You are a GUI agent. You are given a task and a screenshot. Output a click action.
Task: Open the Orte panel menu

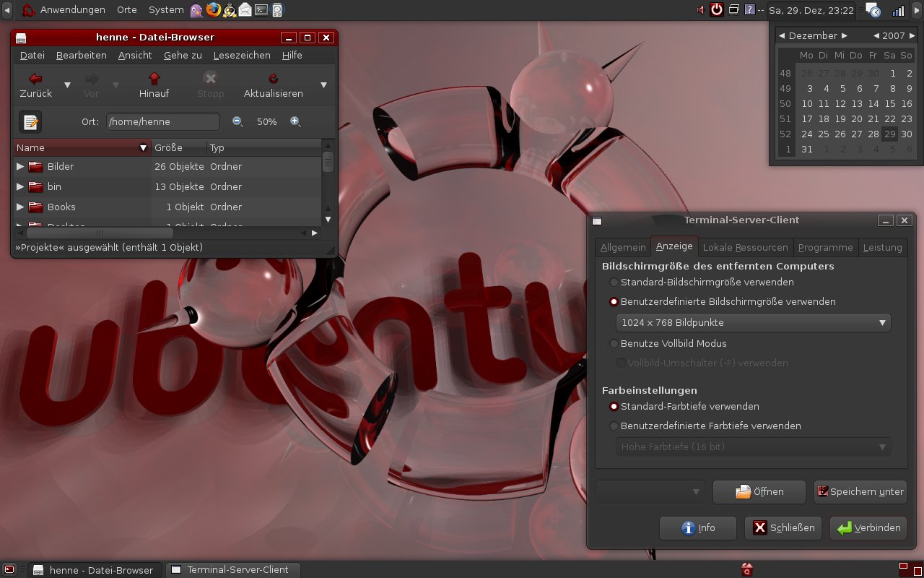tap(127, 10)
